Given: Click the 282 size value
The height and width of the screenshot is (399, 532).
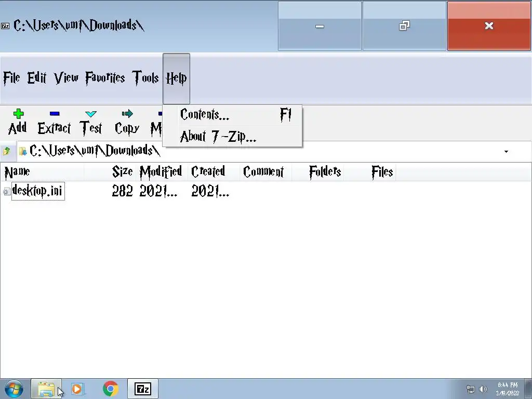Looking at the screenshot, I should click(122, 191).
